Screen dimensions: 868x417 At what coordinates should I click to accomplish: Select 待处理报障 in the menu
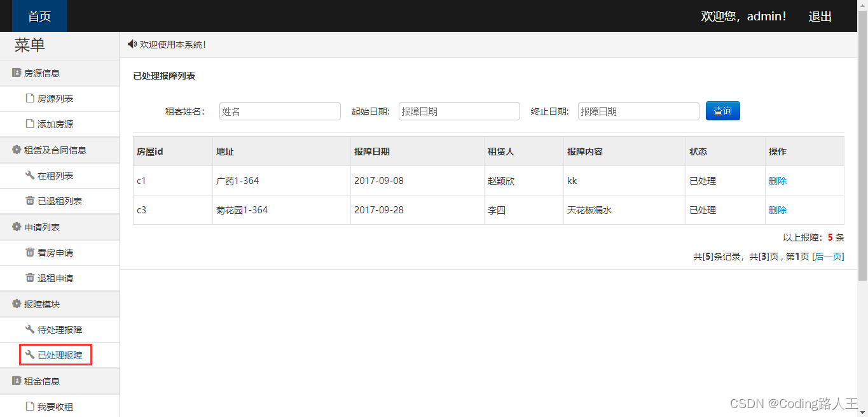[60, 330]
